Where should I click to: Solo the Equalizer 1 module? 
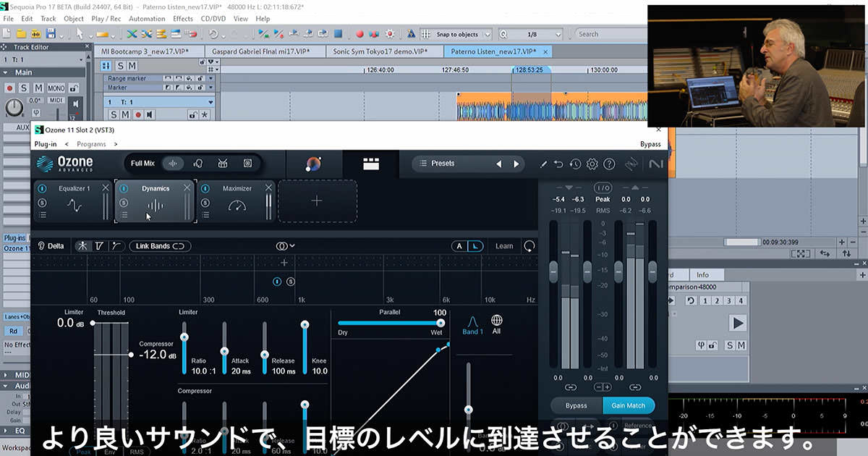[x=43, y=202]
